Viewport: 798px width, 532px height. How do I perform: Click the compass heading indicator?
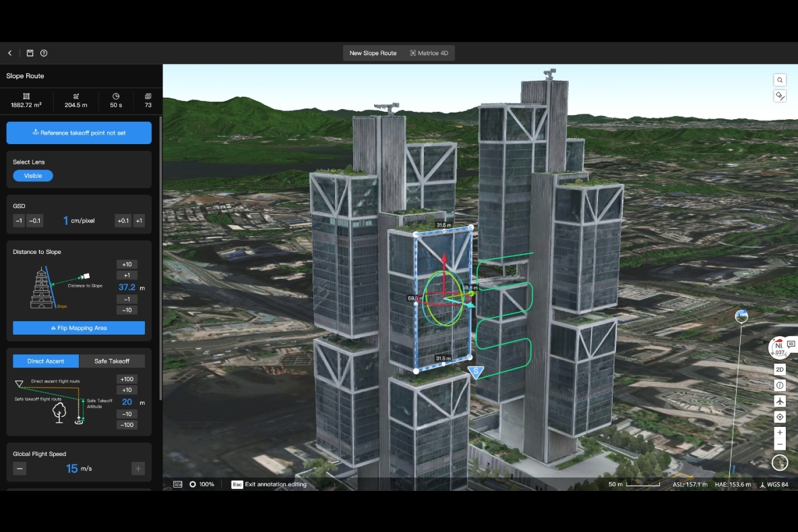[x=778, y=347]
